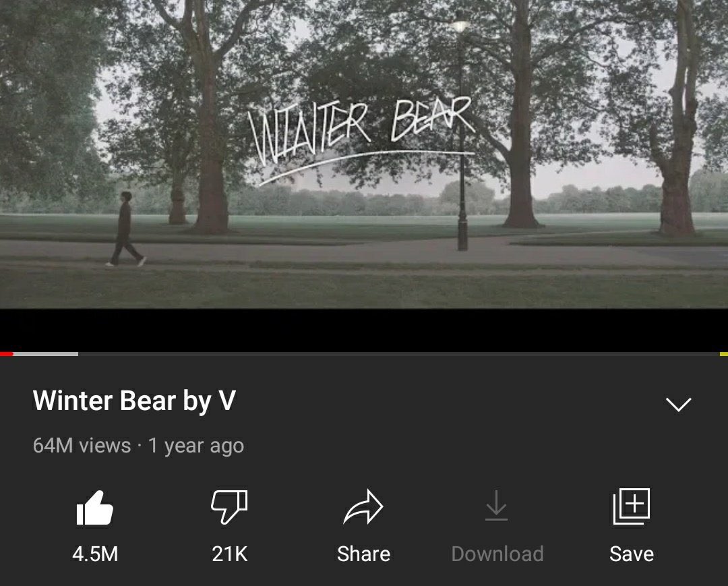Image resolution: width=728 pixels, height=586 pixels.
Task: Tap the 4.5M like count
Action: (95, 554)
